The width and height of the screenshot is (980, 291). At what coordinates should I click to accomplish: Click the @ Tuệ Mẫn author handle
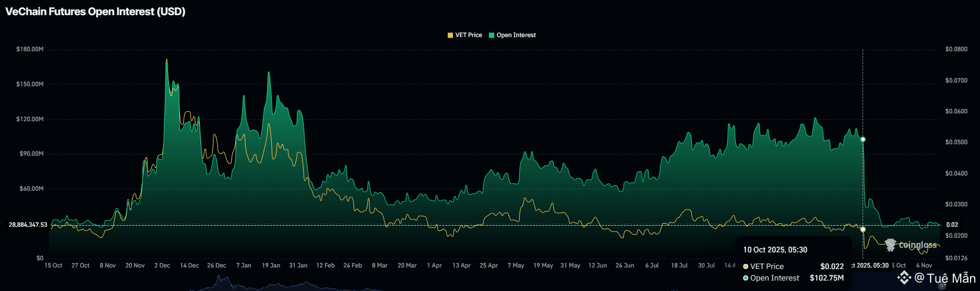click(x=945, y=278)
